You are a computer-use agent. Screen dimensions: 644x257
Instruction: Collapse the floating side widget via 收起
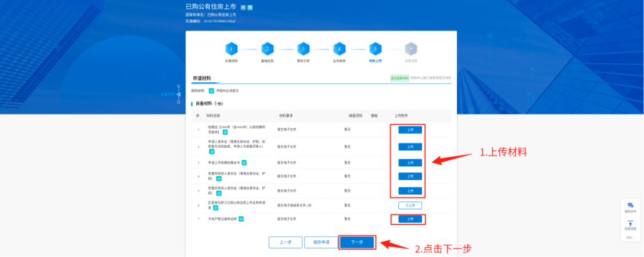[630, 237]
